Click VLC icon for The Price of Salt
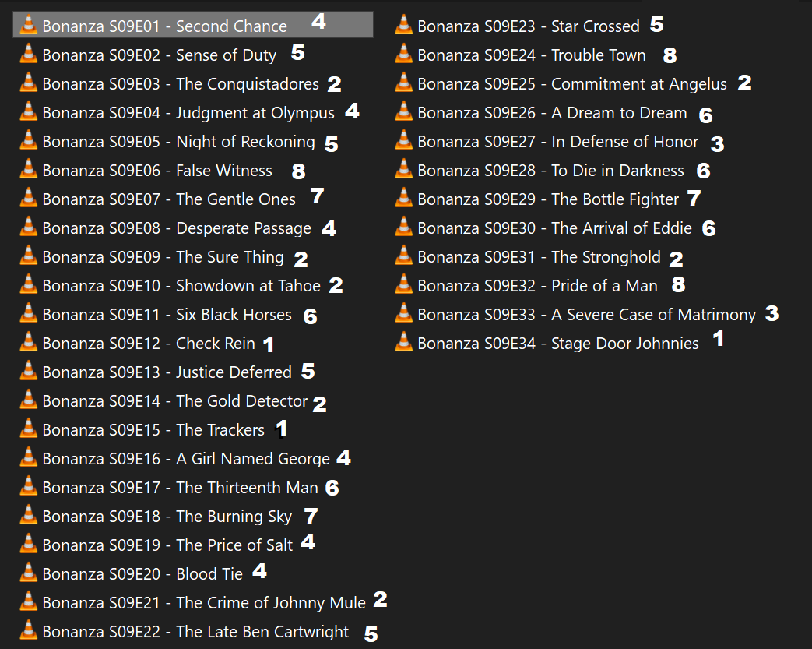This screenshot has height=649, width=812. (x=29, y=544)
